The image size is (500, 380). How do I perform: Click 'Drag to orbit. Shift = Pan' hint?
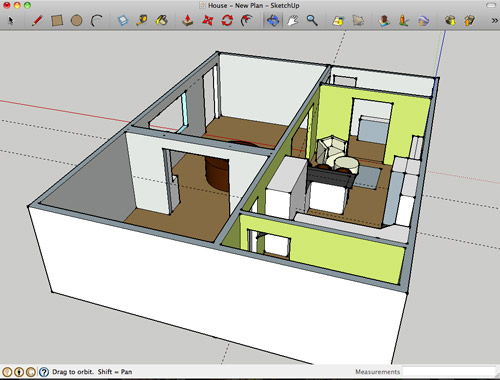[92, 372]
